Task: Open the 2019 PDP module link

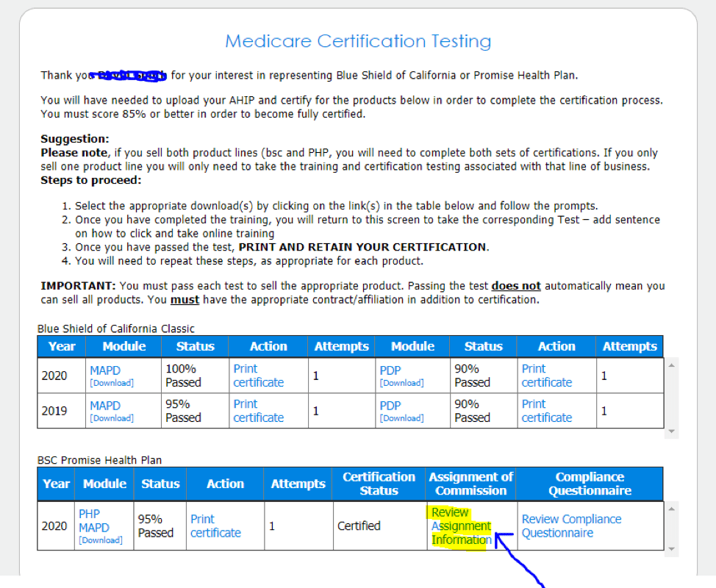Action: 390,406
